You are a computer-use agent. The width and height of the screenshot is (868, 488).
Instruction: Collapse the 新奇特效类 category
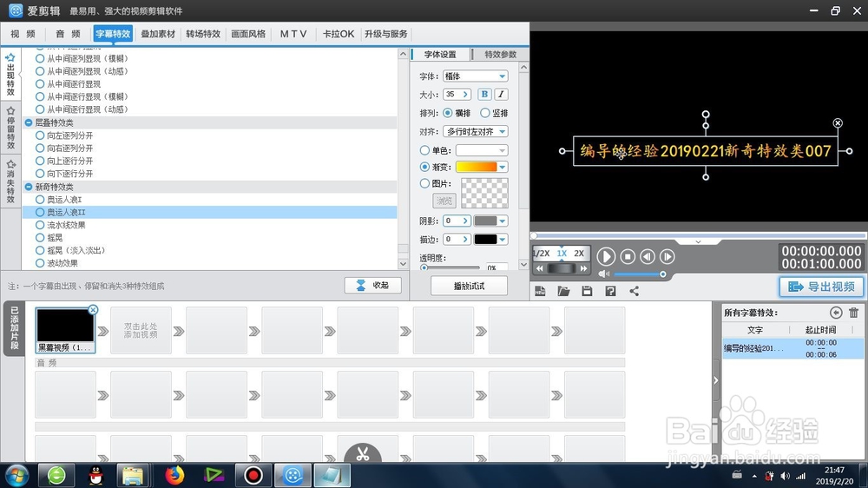click(x=29, y=187)
